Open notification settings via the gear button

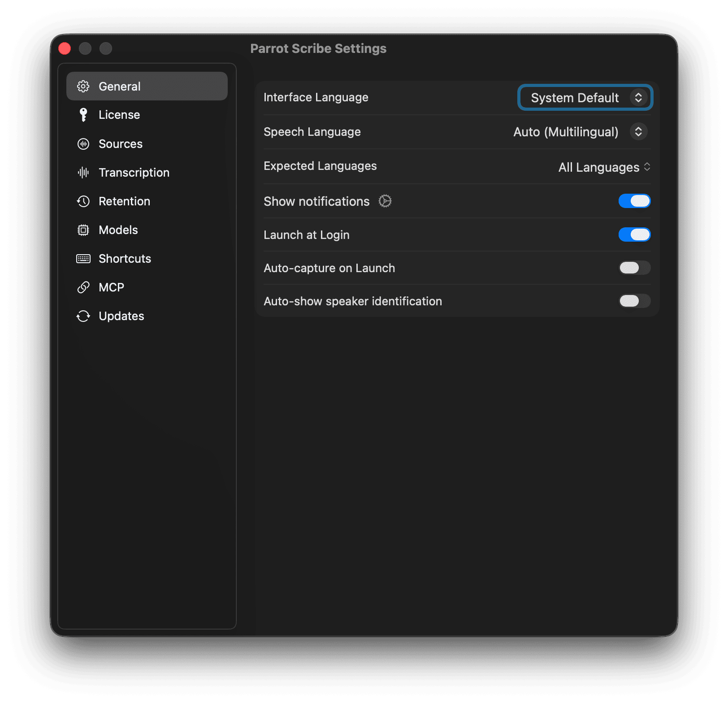click(x=385, y=201)
